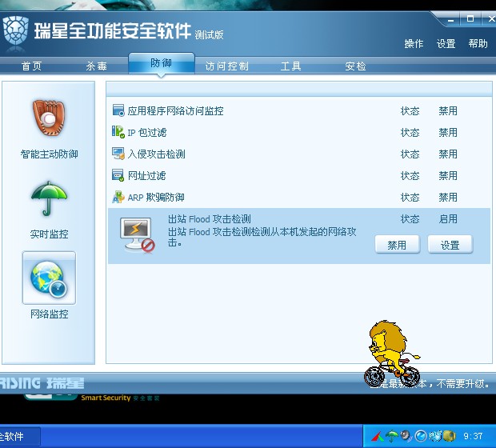
Task: Open the 帮助 menu
Action: (x=478, y=44)
